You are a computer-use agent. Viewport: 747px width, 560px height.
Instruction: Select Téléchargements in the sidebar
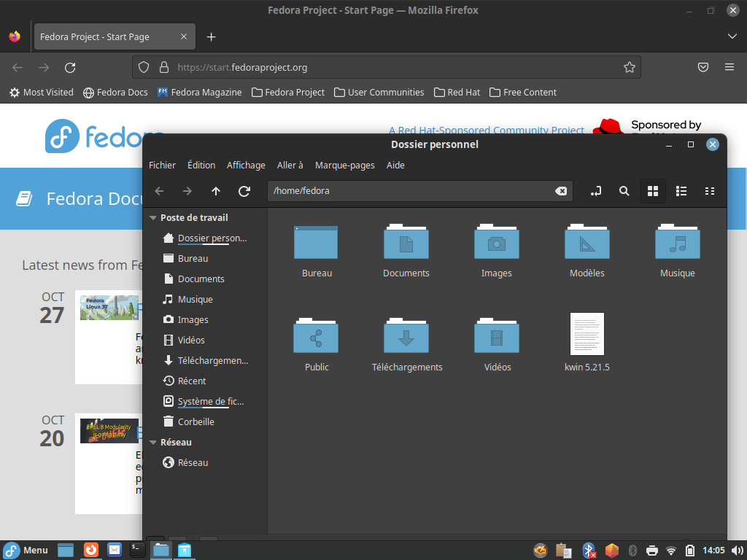(x=205, y=361)
